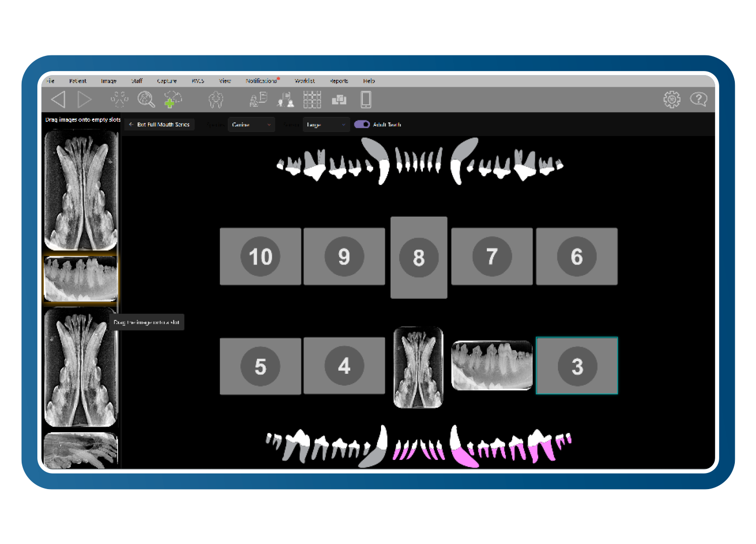Open the Large size dropdown
Image resolution: width=756 pixels, height=544 pixels.
[326, 124]
